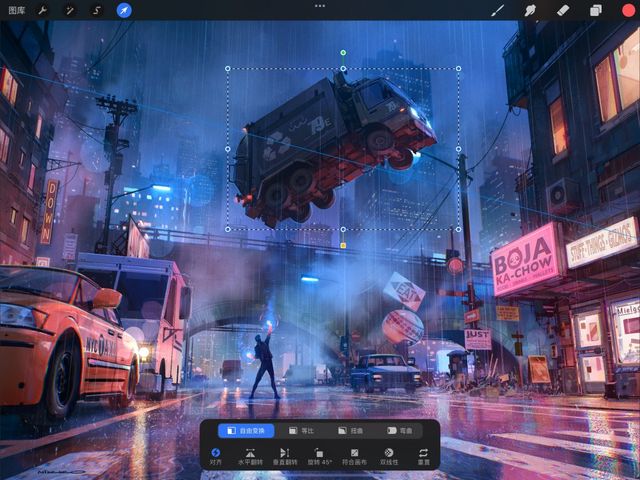
Task: Click the top-middle edge transform handle
Action: pos(343,69)
